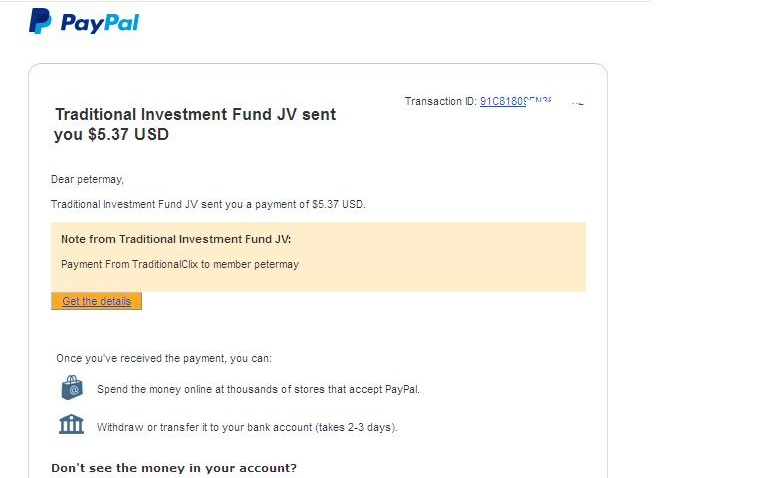Screen dimensions: 759x478
Task: Click the truncated marks right of transaction ID
Action: [x=577, y=102]
